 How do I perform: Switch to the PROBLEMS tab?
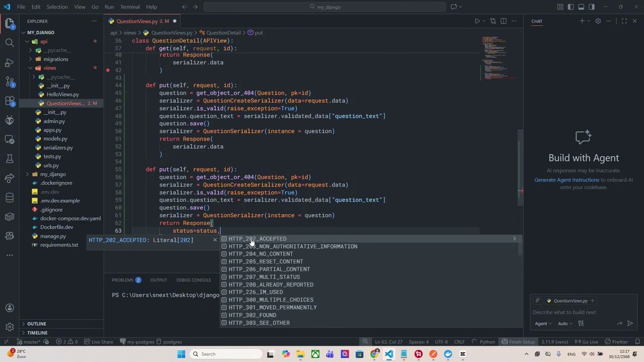[x=126, y=280]
